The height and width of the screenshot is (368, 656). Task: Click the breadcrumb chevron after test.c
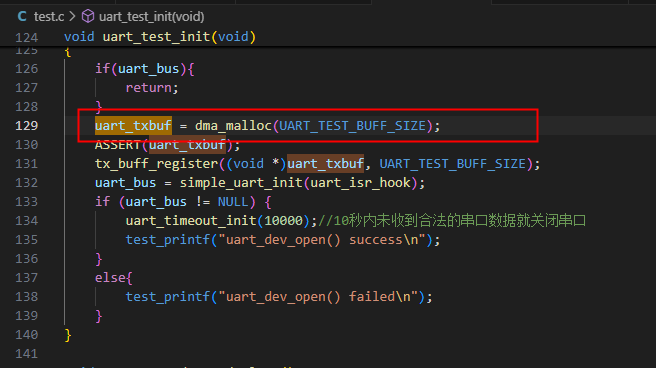click(72, 17)
